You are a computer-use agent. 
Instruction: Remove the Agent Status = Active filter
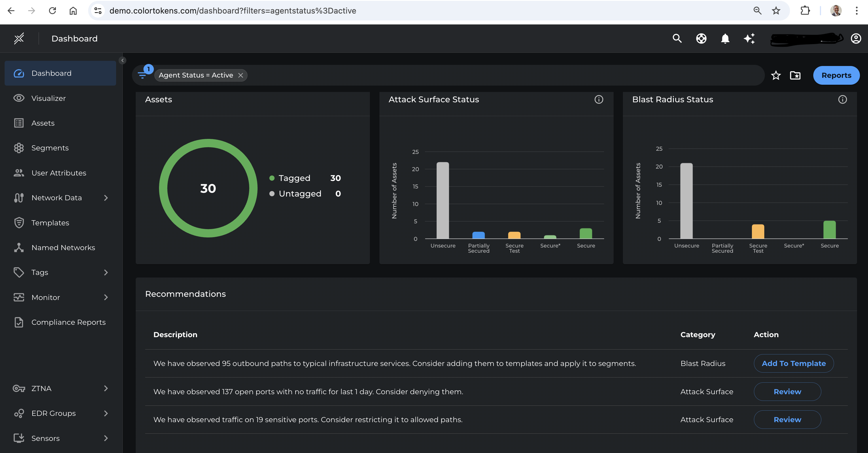tap(241, 75)
